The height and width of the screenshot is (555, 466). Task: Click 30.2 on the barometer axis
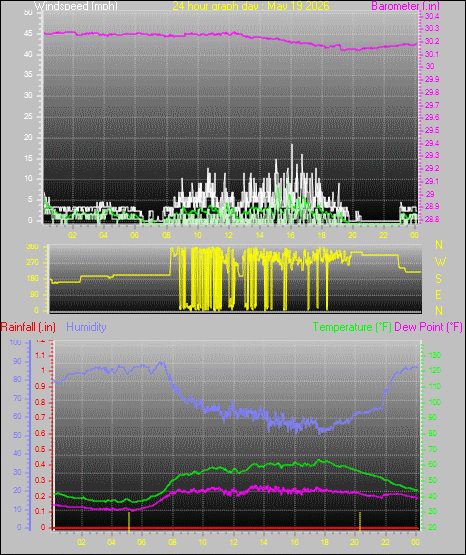point(432,41)
